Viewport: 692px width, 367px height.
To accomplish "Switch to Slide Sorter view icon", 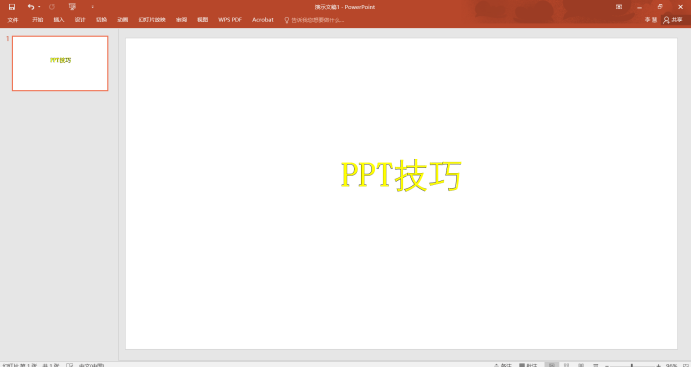I will tap(566, 365).
